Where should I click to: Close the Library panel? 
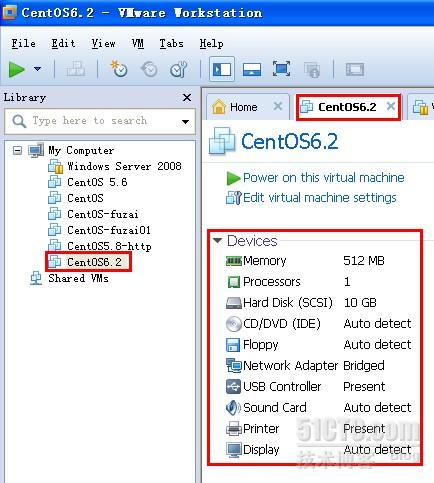(x=187, y=97)
